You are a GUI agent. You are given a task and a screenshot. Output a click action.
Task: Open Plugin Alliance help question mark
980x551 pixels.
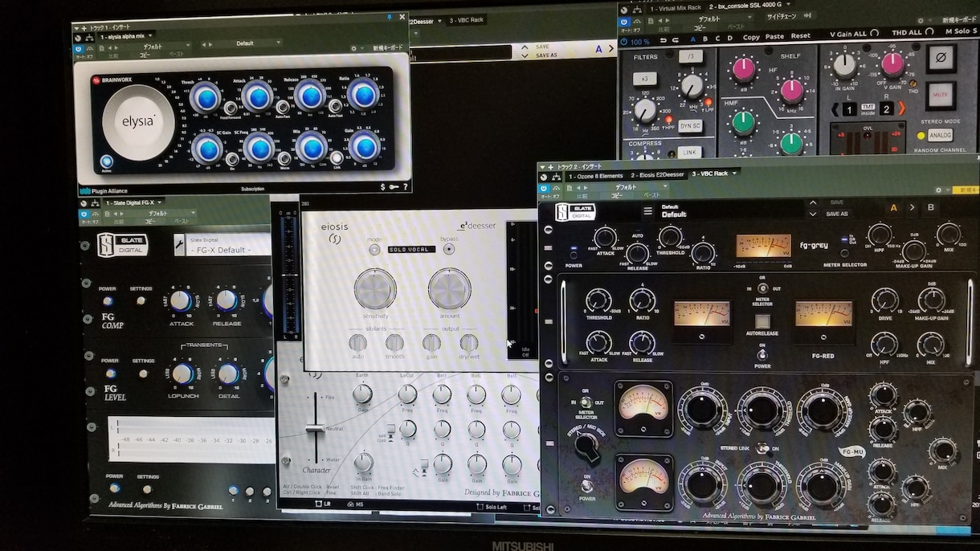tap(406, 187)
